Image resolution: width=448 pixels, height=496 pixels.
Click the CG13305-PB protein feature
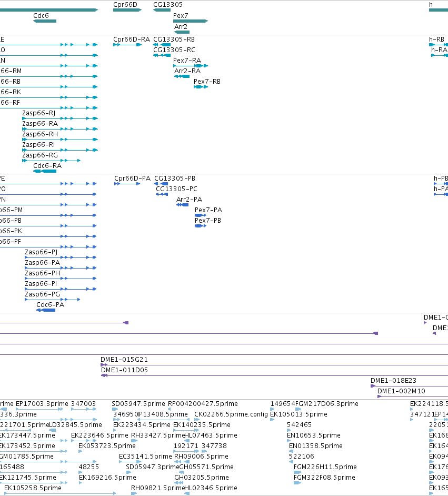point(161,184)
